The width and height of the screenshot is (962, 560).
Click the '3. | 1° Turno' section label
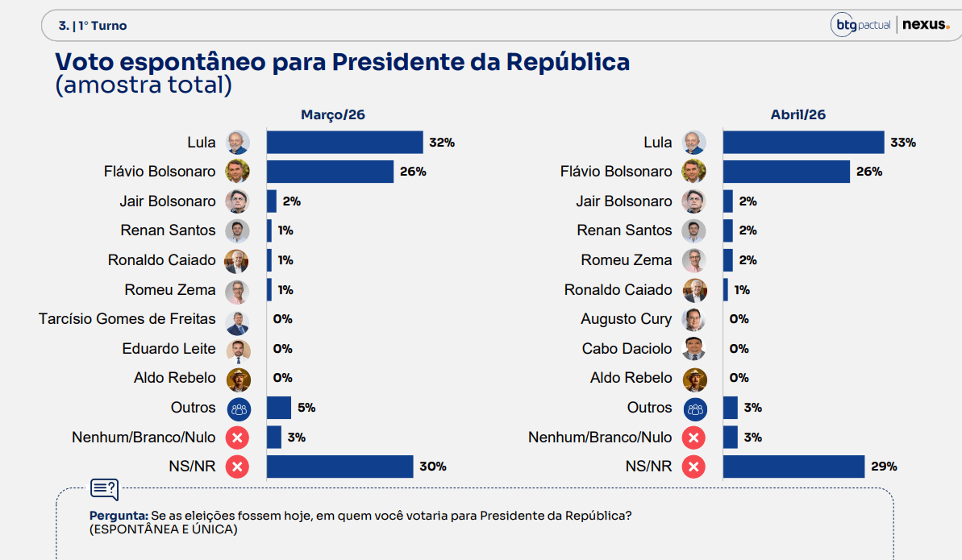click(93, 26)
